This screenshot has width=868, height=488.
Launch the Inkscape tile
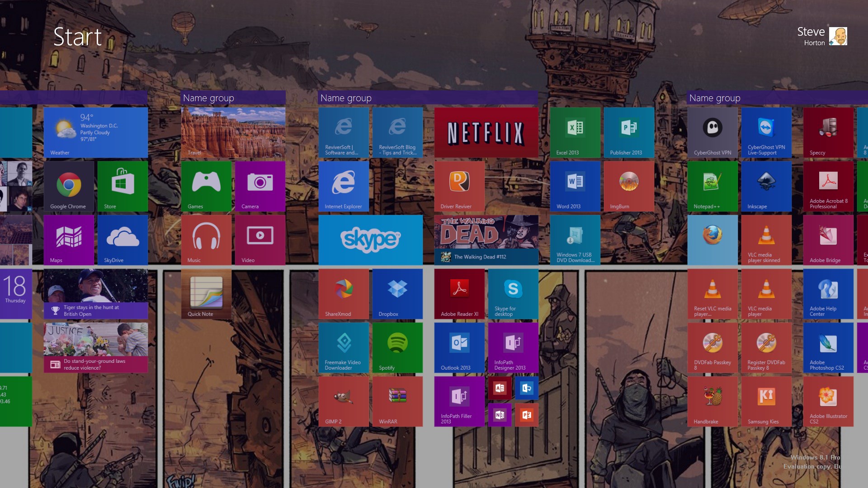click(766, 186)
